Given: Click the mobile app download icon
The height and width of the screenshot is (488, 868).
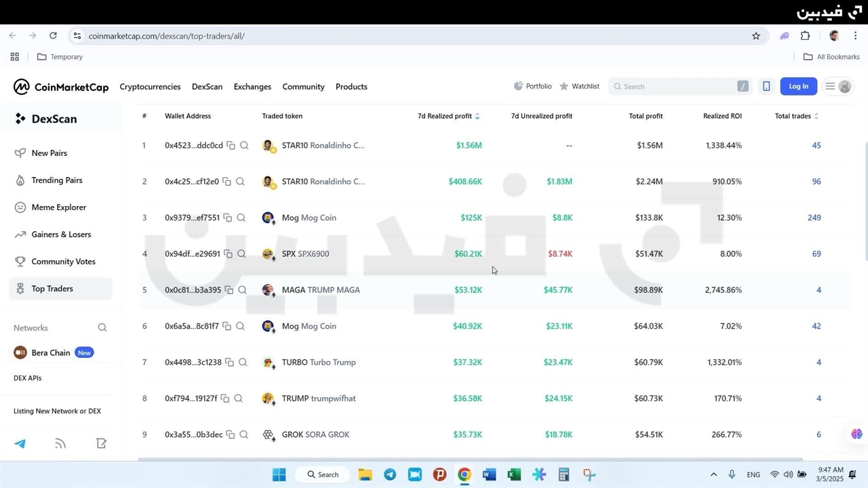Looking at the screenshot, I should [766, 86].
